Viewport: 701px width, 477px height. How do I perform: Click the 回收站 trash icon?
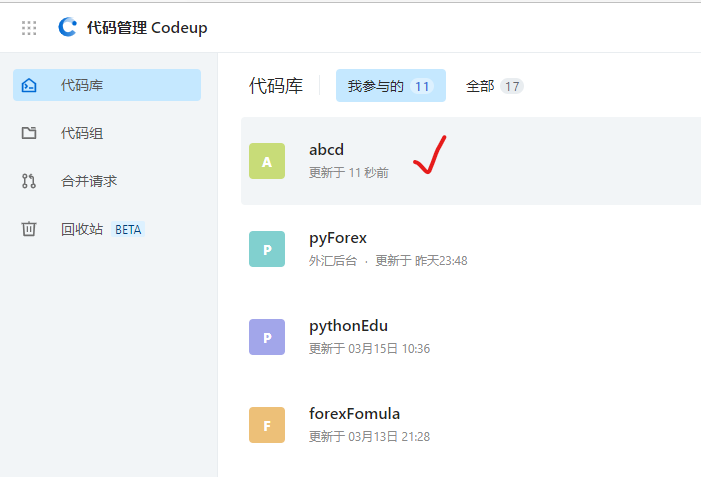[29, 229]
